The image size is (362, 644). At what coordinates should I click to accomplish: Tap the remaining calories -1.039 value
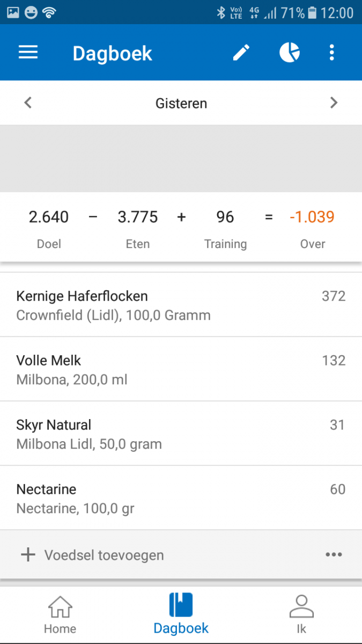[312, 217]
